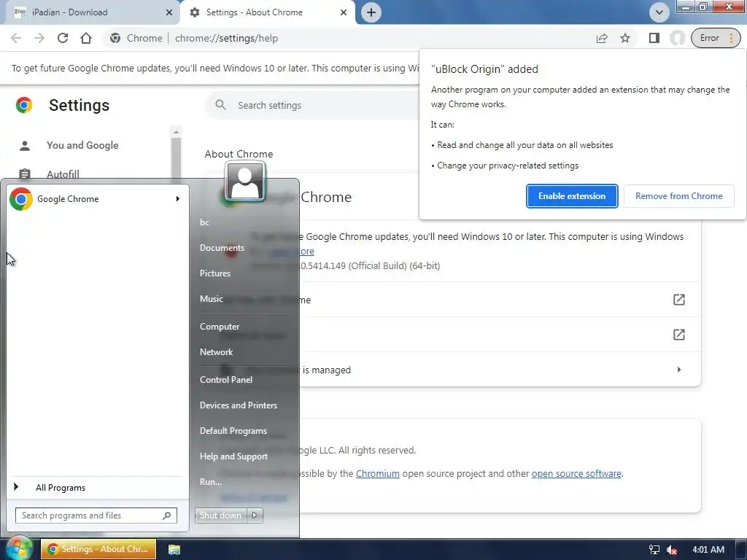Viewport: 747px width, 560px height.
Task: Click Remove from Chrome button
Action: pyautogui.click(x=679, y=196)
